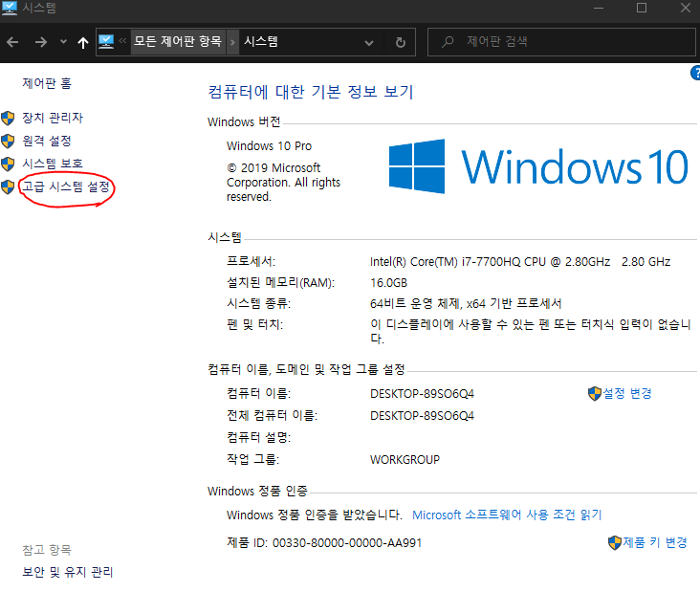The image size is (700, 592).
Task: Open help with question mark icon
Action: click(x=695, y=73)
